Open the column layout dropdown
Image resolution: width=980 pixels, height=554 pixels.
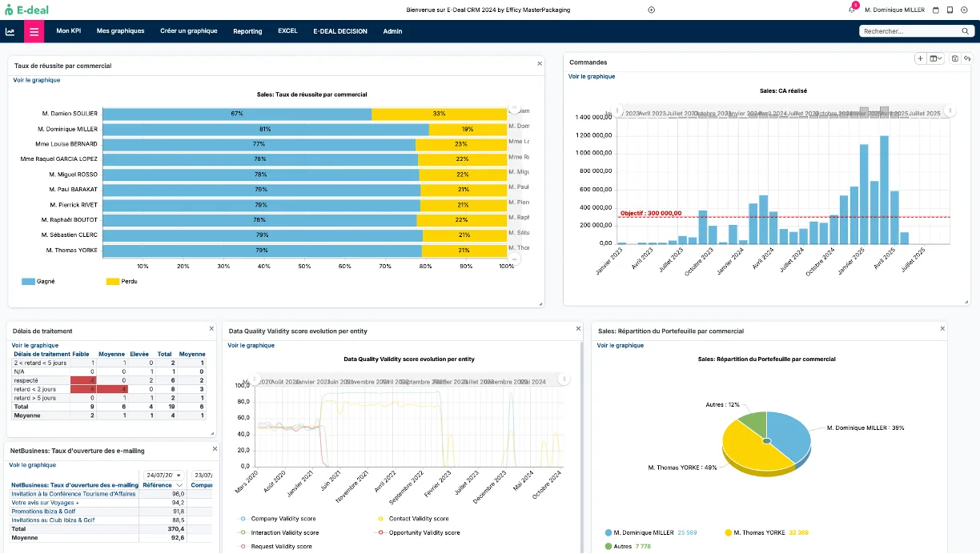[x=936, y=58]
